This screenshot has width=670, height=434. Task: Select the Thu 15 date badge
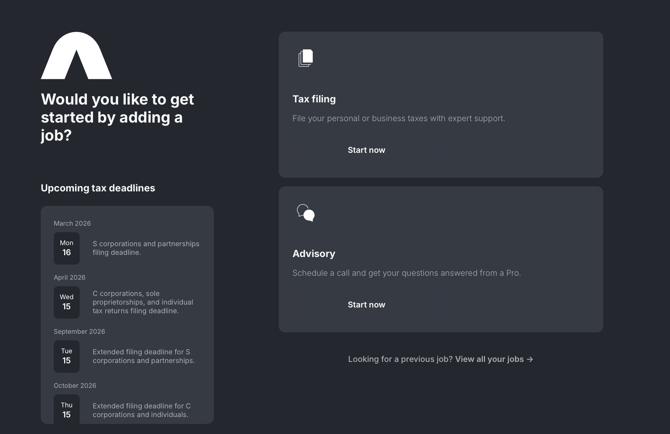pos(67,409)
